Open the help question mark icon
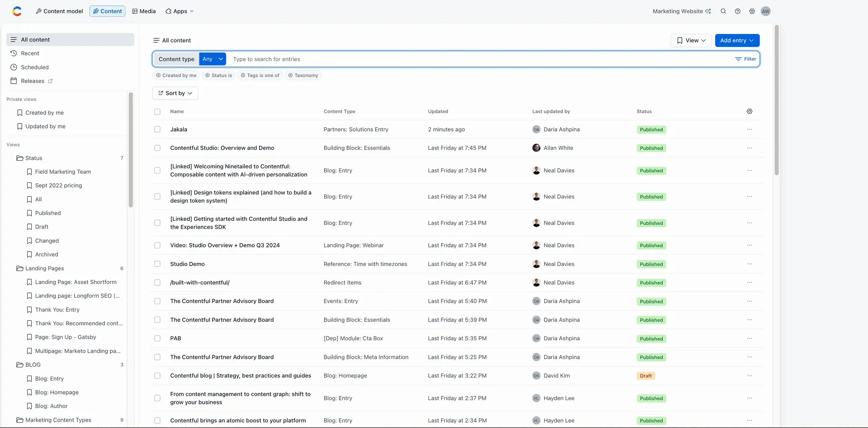 pyautogui.click(x=738, y=11)
